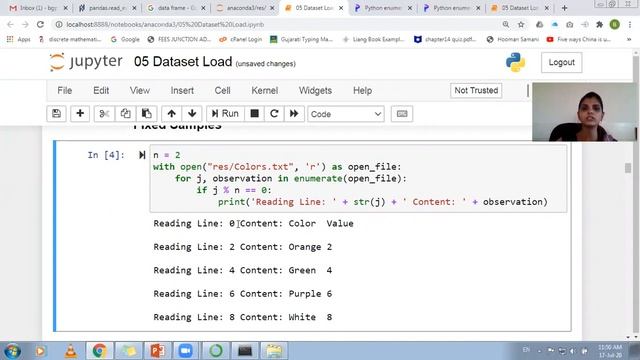The height and width of the screenshot is (360, 640).
Task: Click the browser back arrow
Action: (11, 24)
